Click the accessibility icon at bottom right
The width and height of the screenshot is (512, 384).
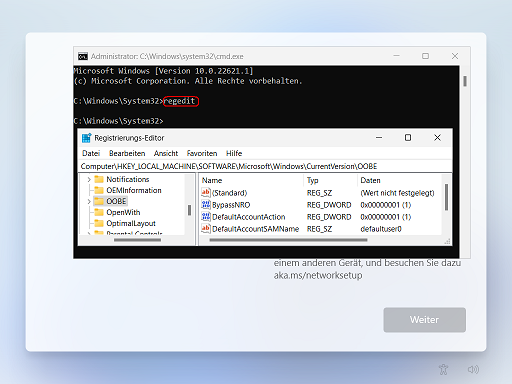(443, 369)
